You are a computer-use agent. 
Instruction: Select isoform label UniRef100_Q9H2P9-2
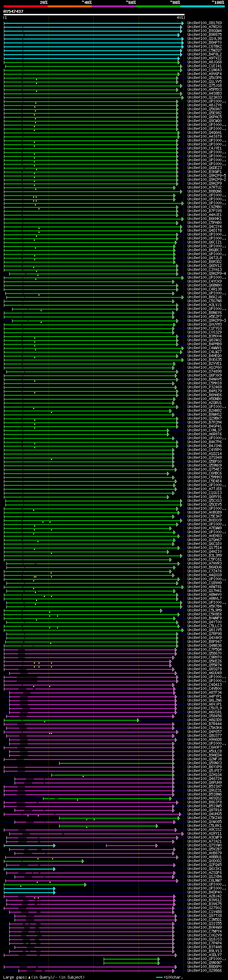[207, 179]
